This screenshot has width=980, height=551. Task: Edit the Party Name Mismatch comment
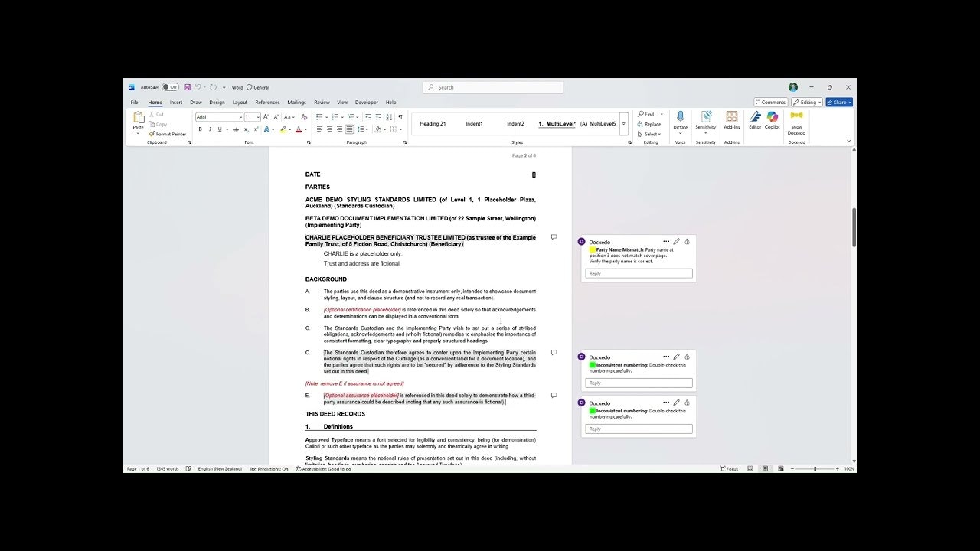click(x=676, y=241)
